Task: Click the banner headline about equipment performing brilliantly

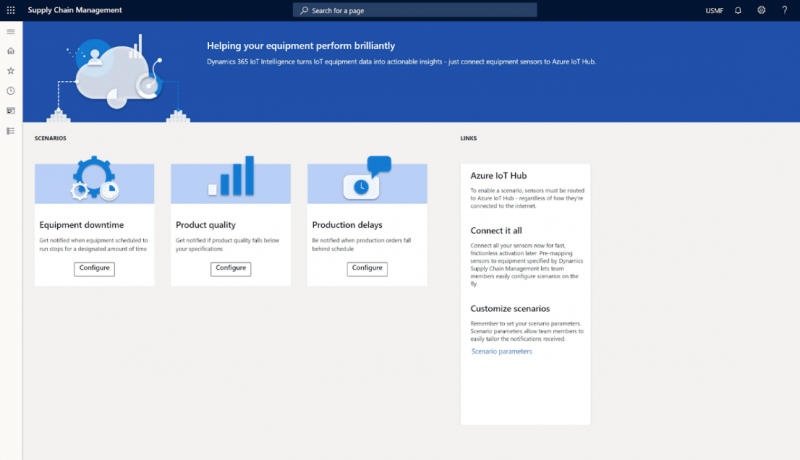Action: pyautogui.click(x=301, y=46)
